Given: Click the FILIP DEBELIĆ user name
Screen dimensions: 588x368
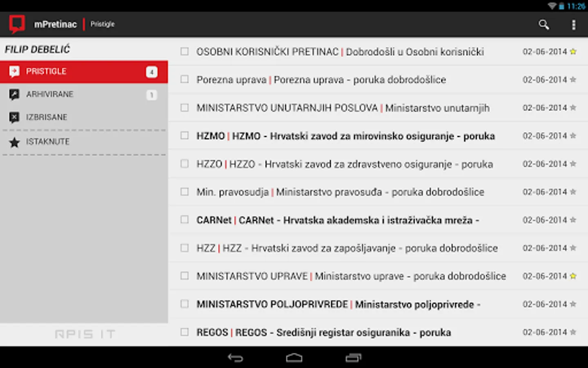Looking at the screenshot, I should pos(37,49).
